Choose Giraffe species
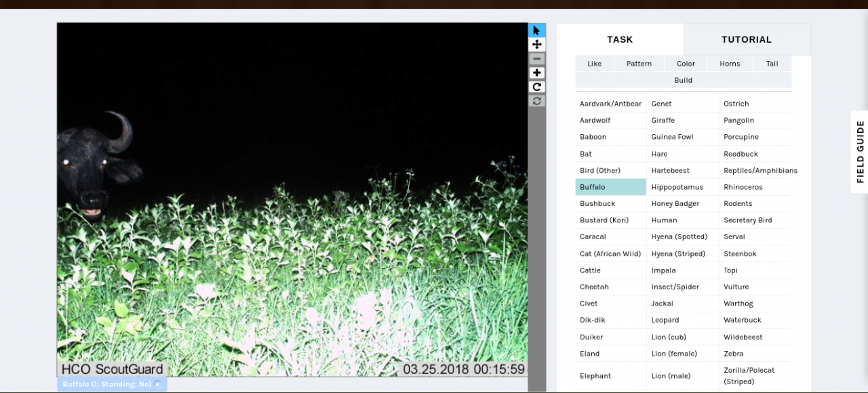Viewport: 868px width, 393px height. click(x=682, y=120)
